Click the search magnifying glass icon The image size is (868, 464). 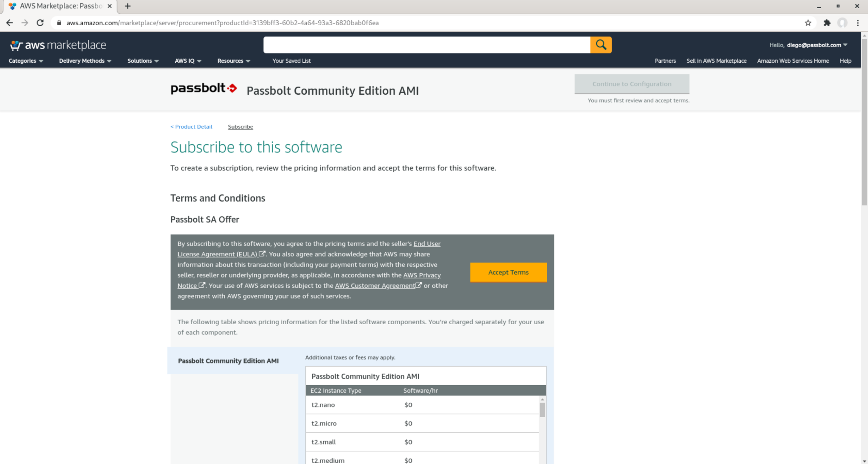[601, 45]
